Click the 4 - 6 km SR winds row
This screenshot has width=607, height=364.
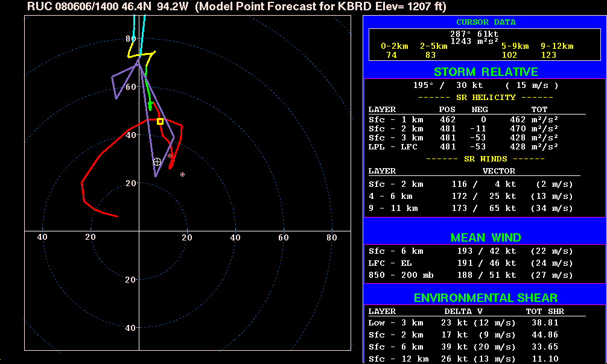471,196
